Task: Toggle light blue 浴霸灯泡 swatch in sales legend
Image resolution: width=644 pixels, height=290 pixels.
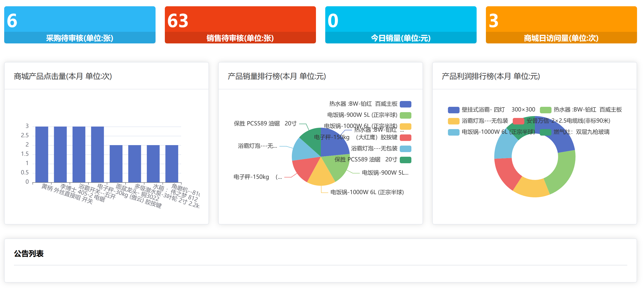Action: point(405,149)
